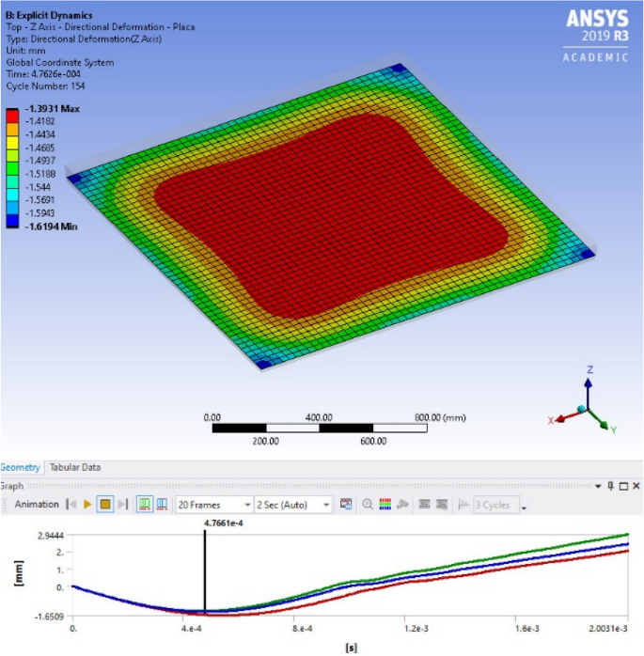
Task: Click the -1.4937 legend value
Action: [39, 161]
